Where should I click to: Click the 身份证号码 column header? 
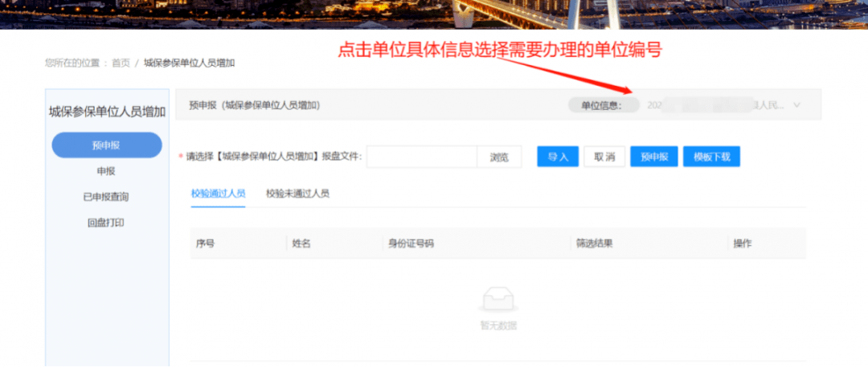click(x=411, y=243)
